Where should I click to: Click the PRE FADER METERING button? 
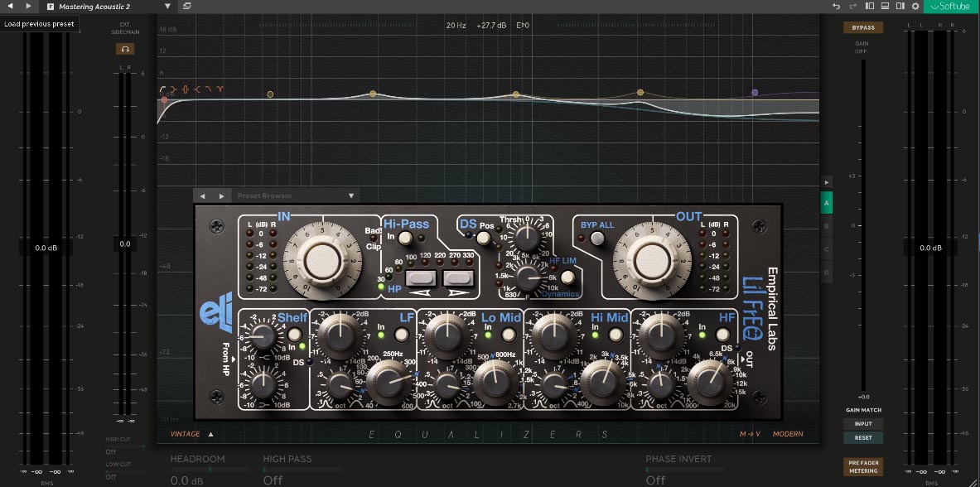tap(862, 466)
